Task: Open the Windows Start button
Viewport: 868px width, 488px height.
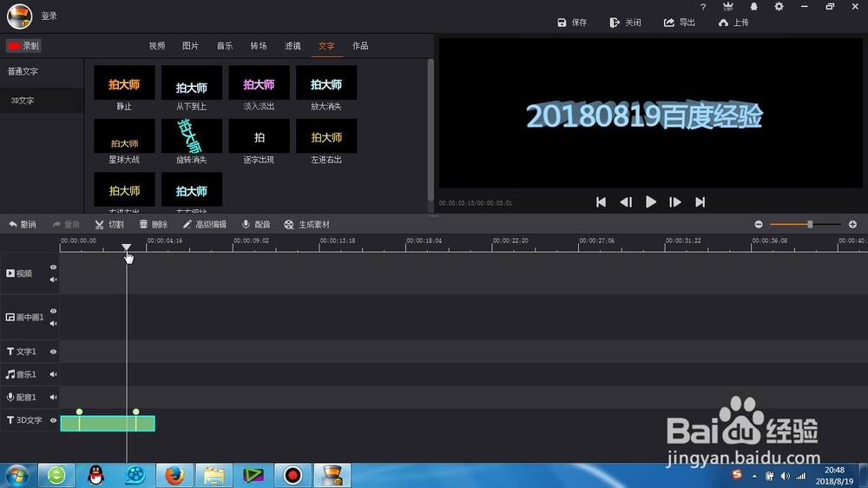Action: tap(16, 476)
